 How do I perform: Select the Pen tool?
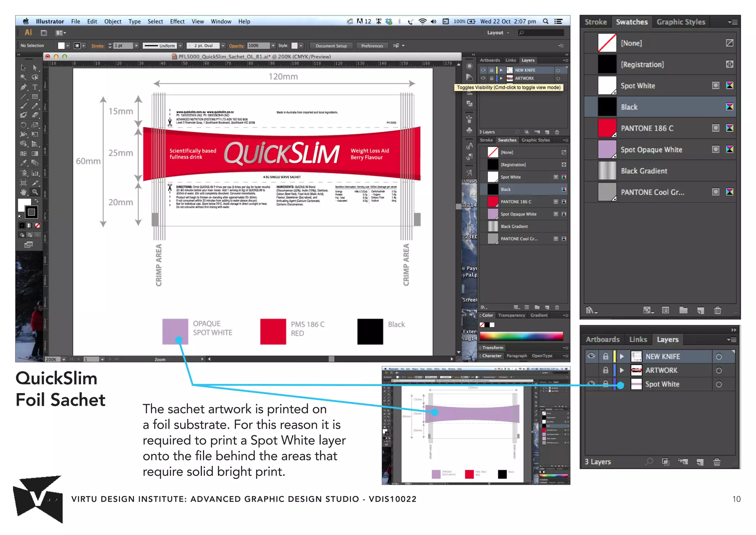[23, 87]
